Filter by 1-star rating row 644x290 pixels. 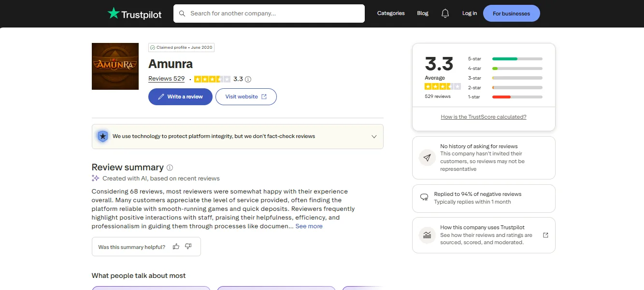pyautogui.click(x=505, y=97)
